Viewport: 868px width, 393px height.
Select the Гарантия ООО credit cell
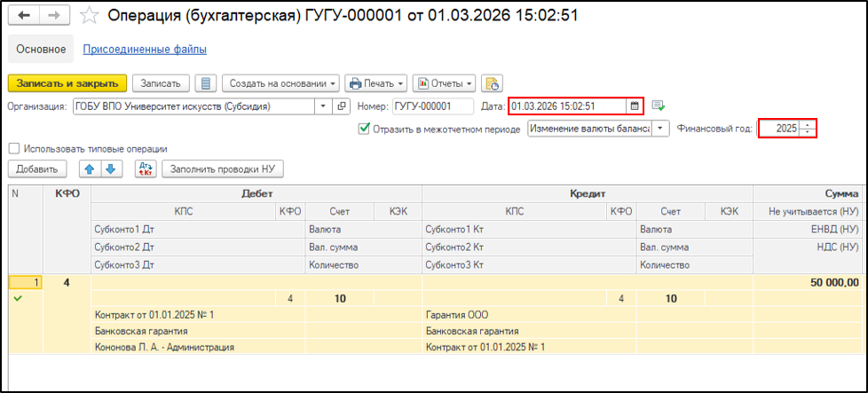529,315
